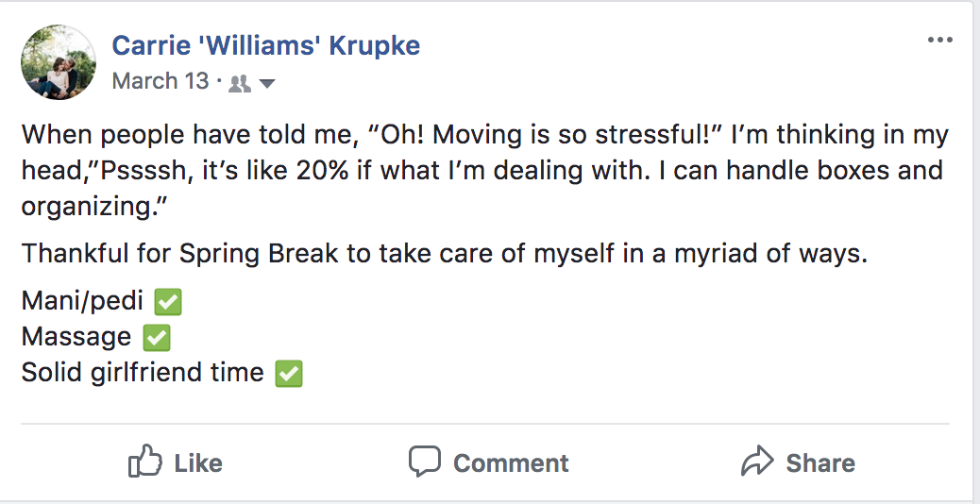The width and height of the screenshot is (980, 504).
Task: Expand the audience selector dropdown arrow
Action: pos(266,83)
